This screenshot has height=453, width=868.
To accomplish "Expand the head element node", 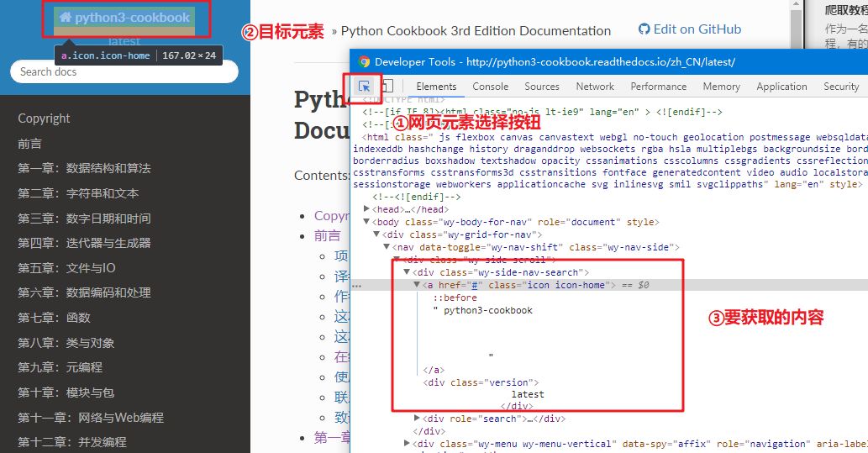I will (x=366, y=208).
